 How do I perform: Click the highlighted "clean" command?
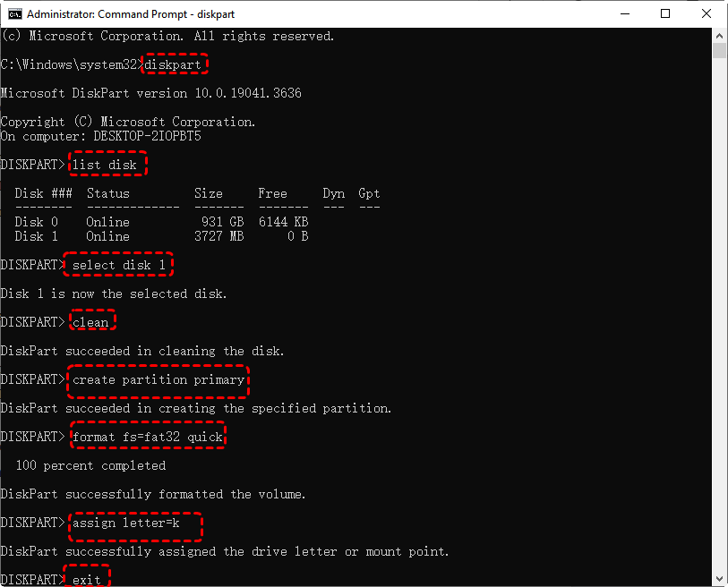90,322
